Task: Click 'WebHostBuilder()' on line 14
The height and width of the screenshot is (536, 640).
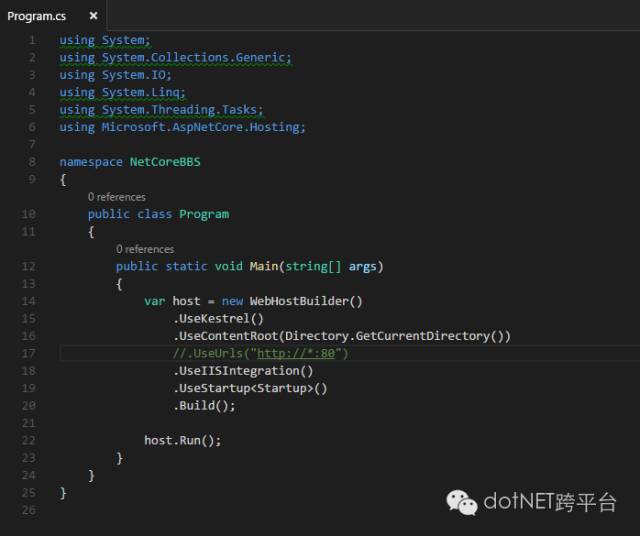Action: 306,301
